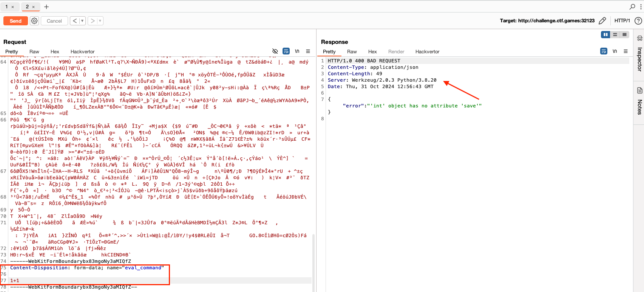Toggle newline display in the Response viewer

pos(615,51)
